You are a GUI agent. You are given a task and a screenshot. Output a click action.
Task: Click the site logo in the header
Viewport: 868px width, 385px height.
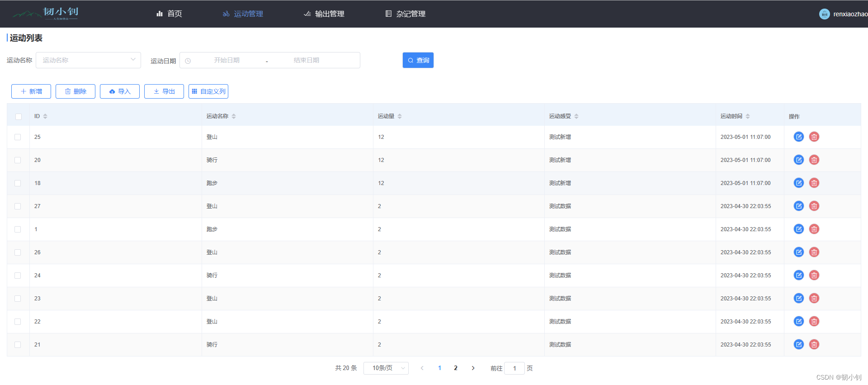46,14
